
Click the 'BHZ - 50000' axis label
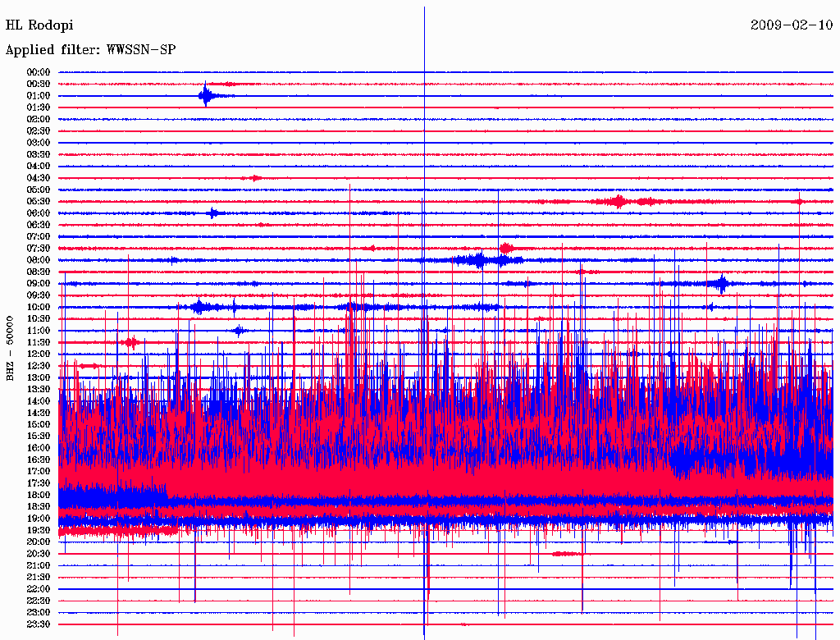[10, 349]
